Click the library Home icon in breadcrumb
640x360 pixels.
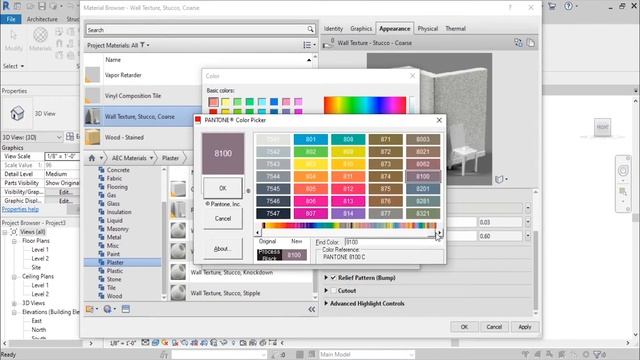92,158
